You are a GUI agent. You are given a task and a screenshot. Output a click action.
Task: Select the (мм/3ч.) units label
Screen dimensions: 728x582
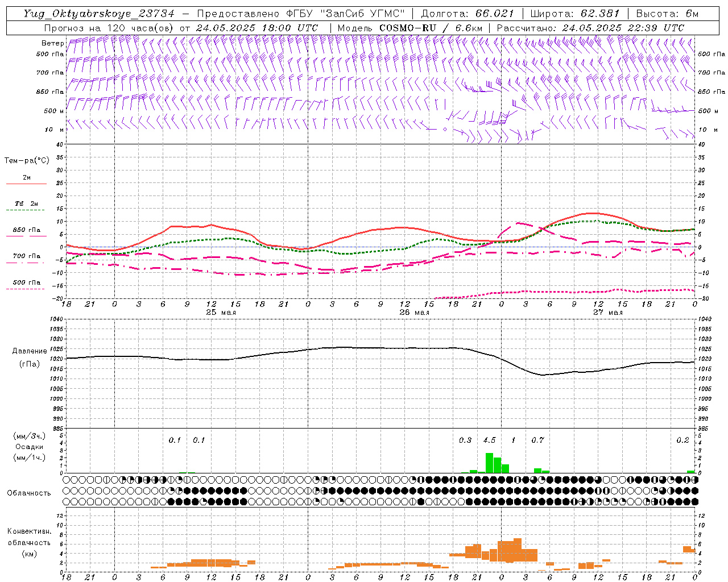(x=29, y=436)
